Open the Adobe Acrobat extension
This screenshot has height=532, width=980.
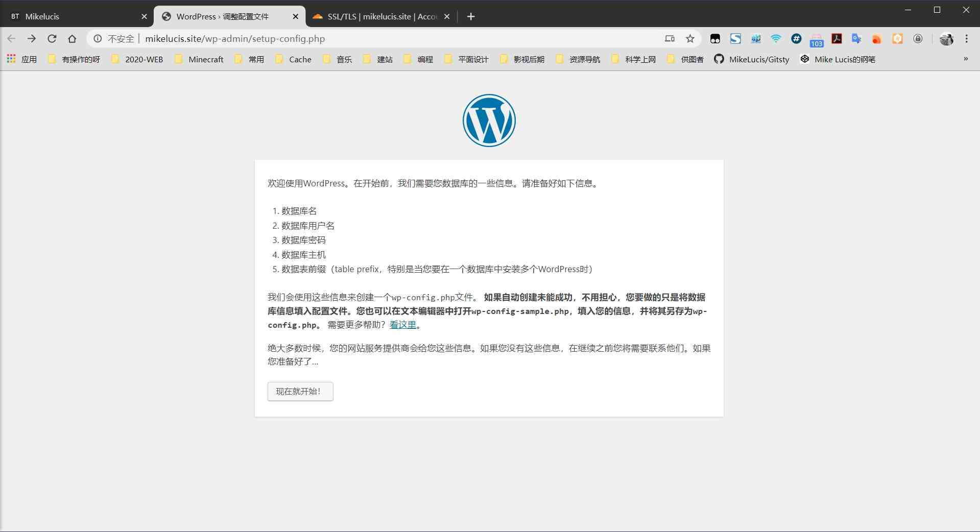[836, 38]
